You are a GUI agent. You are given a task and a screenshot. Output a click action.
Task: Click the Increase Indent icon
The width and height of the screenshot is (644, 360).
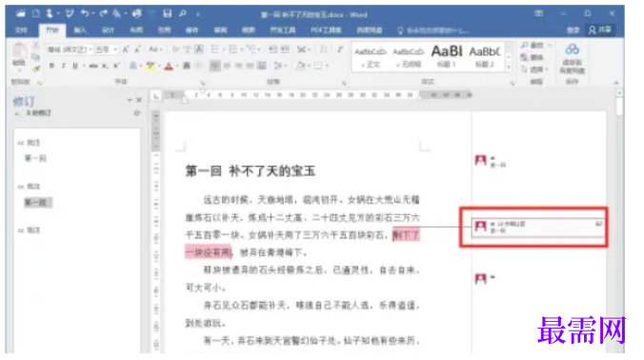click(x=285, y=50)
